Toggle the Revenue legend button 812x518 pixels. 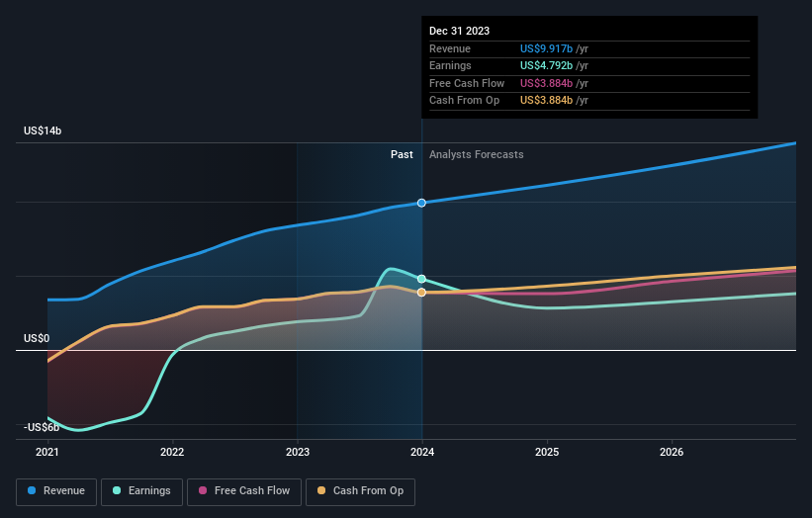click(56, 491)
